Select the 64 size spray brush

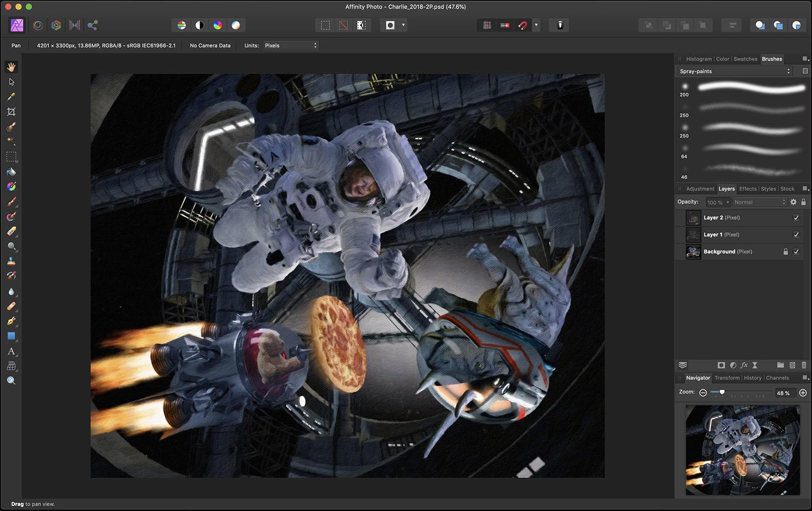pos(742,151)
